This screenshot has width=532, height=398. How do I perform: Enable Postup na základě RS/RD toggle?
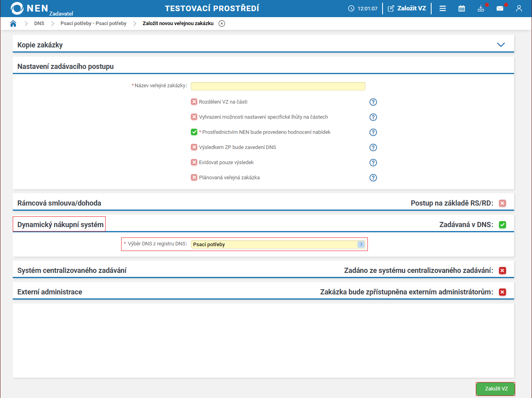pos(503,203)
